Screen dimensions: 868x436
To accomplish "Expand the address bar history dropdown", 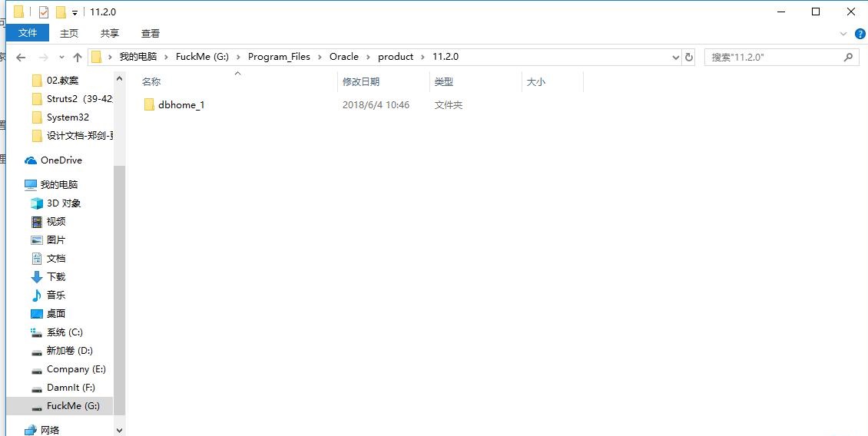I will 676,58.
